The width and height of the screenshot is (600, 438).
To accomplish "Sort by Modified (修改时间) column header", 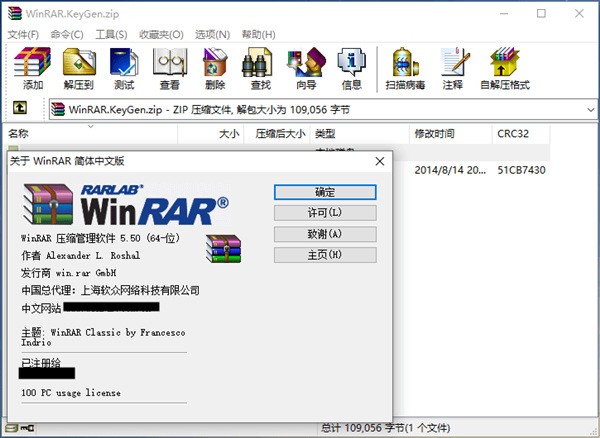I will (x=451, y=134).
